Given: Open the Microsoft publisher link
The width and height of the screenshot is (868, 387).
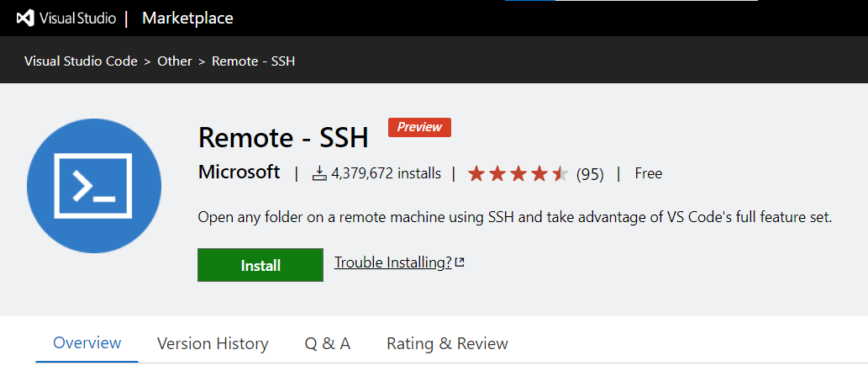Looking at the screenshot, I should click(x=239, y=172).
